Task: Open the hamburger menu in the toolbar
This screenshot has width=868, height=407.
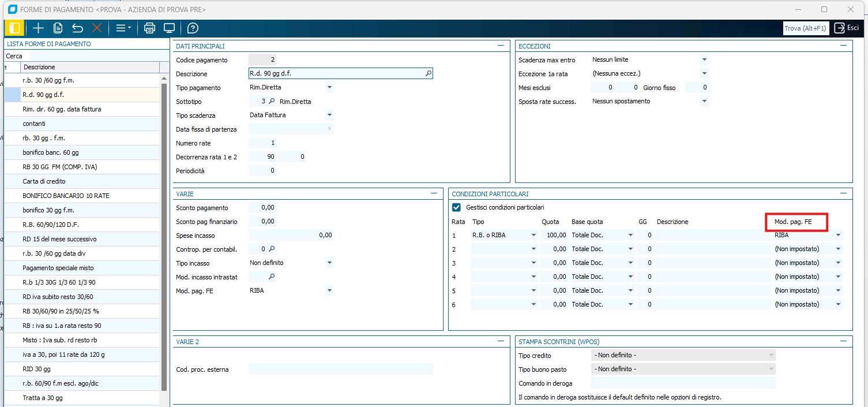Action: pos(122,28)
